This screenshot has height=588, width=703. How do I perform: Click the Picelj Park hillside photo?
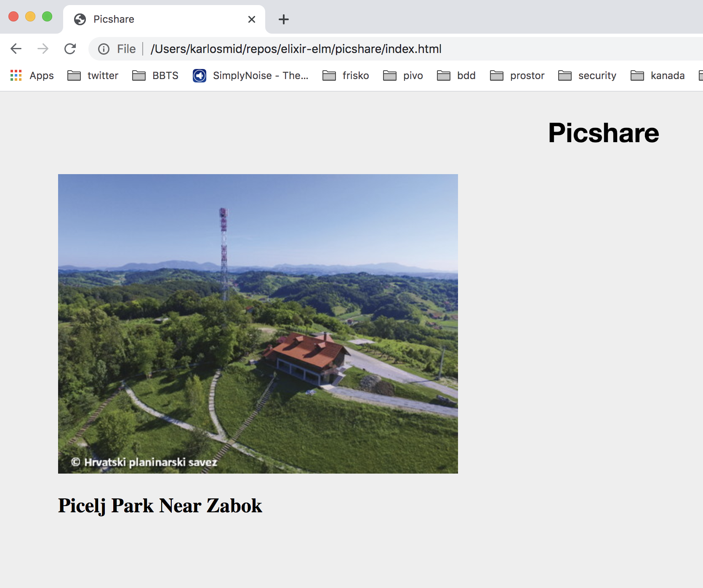click(x=258, y=324)
